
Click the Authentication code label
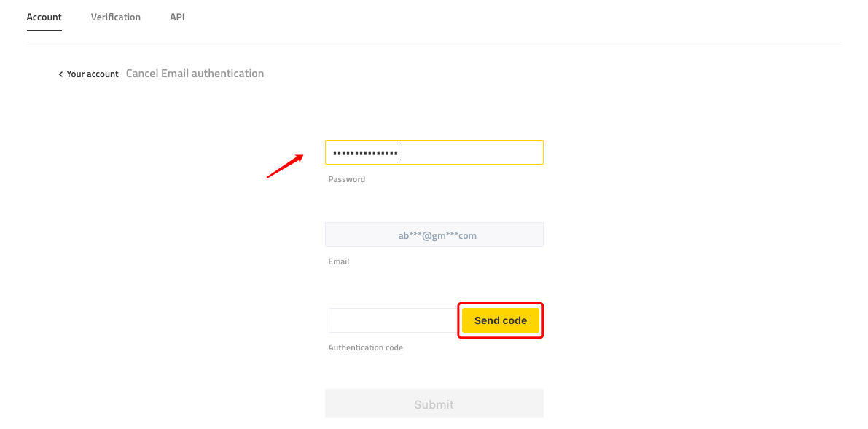point(365,347)
